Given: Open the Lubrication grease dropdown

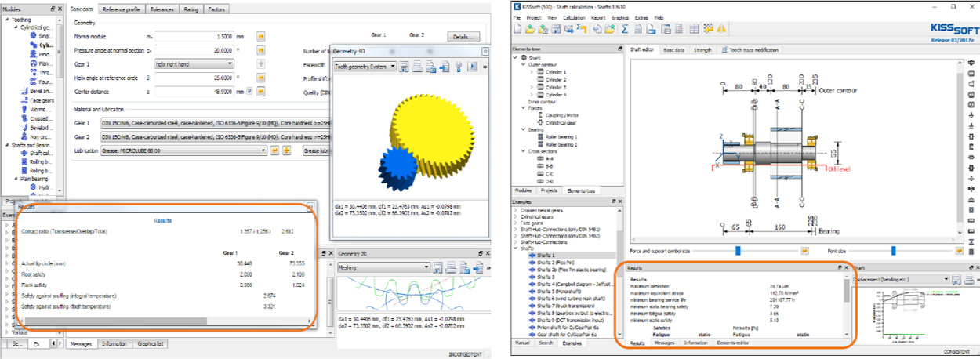Looking at the screenshot, I should tap(183, 150).
